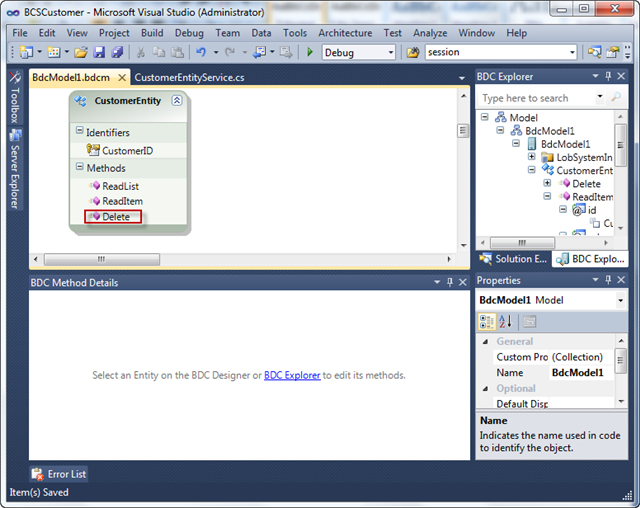Open the Server Explorer side panel
This screenshot has height=508, width=640.
click(15, 169)
